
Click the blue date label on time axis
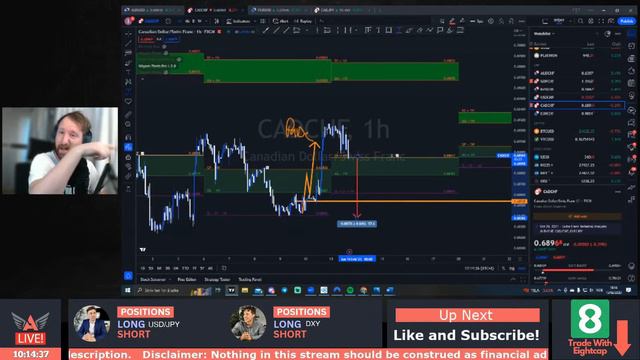(357, 259)
